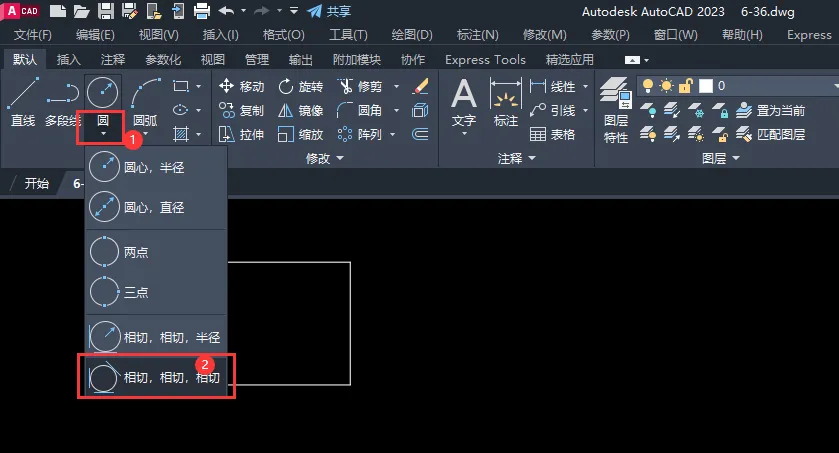Choose 3-Point (三点) circle option

(x=156, y=292)
